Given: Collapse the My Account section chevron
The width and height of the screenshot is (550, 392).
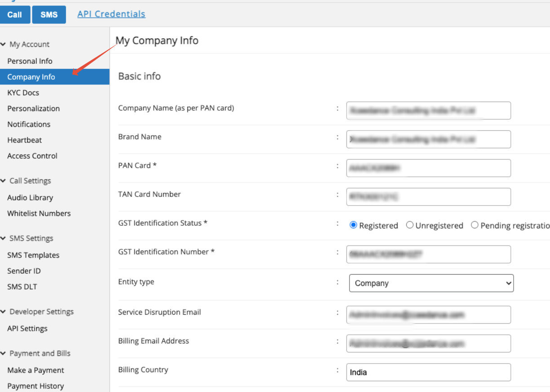Looking at the screenshot, I should (4, 45).
